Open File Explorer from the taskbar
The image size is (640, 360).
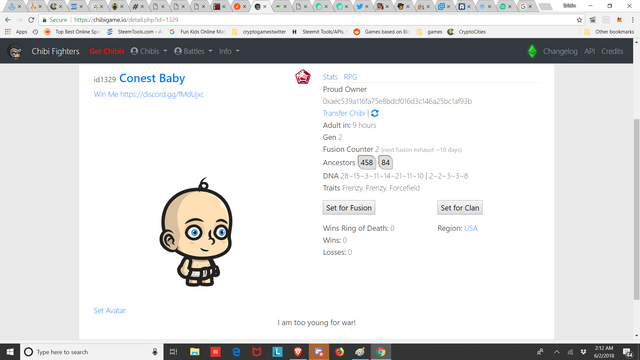[195, 352]
